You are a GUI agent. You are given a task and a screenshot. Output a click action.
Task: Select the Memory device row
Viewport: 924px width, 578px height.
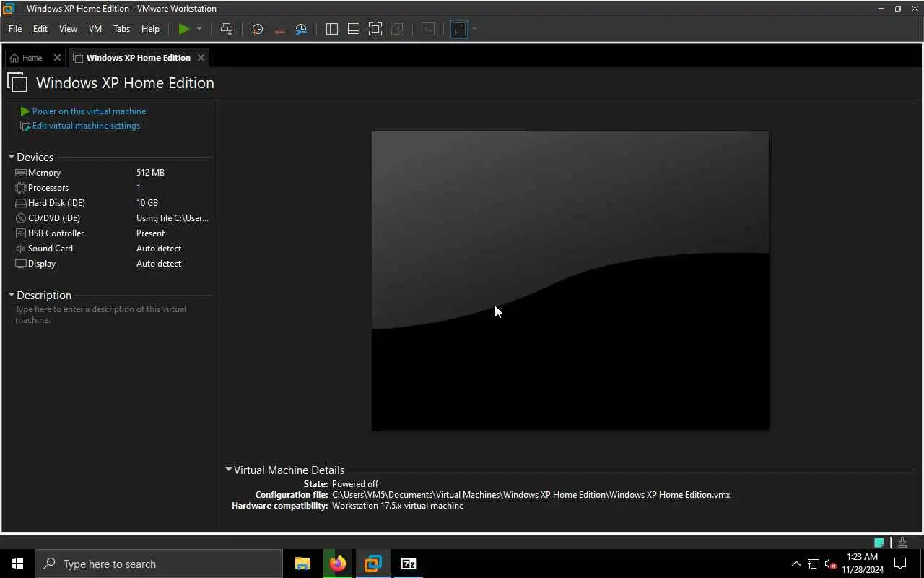(x=112, y=173)
